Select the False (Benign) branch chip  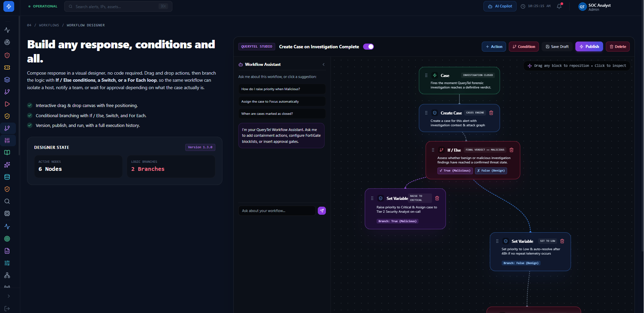tap(491, 171)
